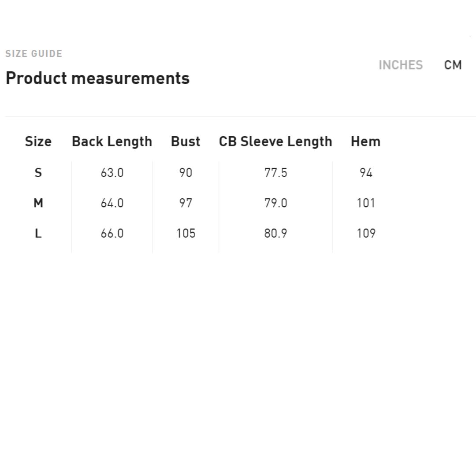Viewport: 476px width, 476px height.
Task: Select the size S row label
Action: click(x=38, y=173)
